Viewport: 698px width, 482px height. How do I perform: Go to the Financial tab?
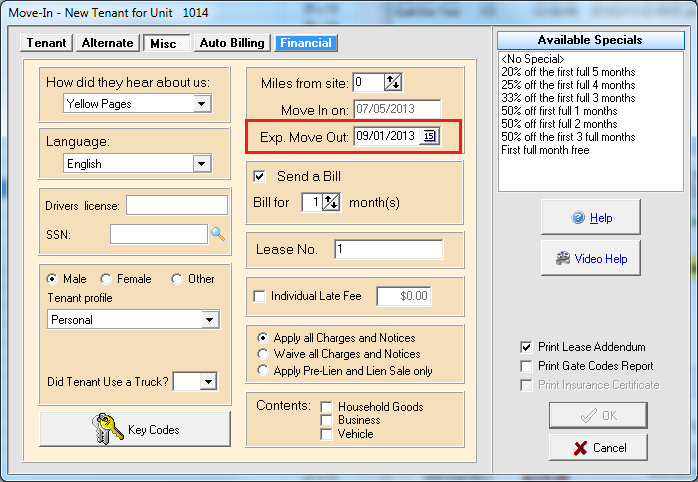(x=305, y=43)
